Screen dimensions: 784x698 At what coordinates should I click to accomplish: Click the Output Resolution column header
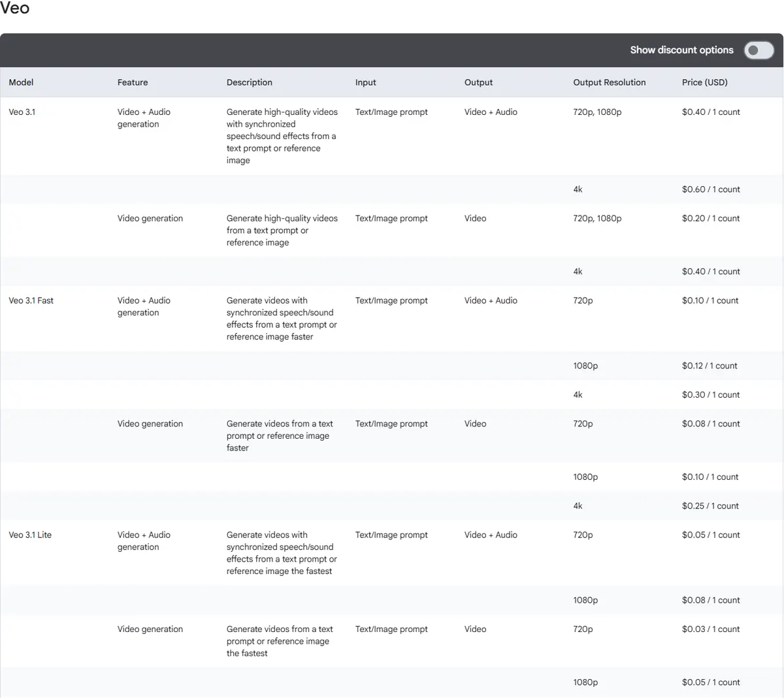pyautogui.click(x=610, y=82)
